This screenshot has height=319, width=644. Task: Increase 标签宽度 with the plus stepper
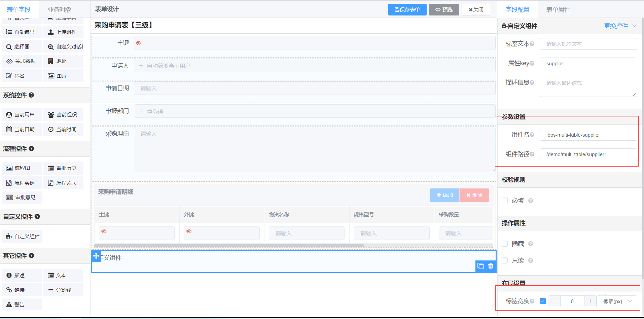(x=590, y=302)
